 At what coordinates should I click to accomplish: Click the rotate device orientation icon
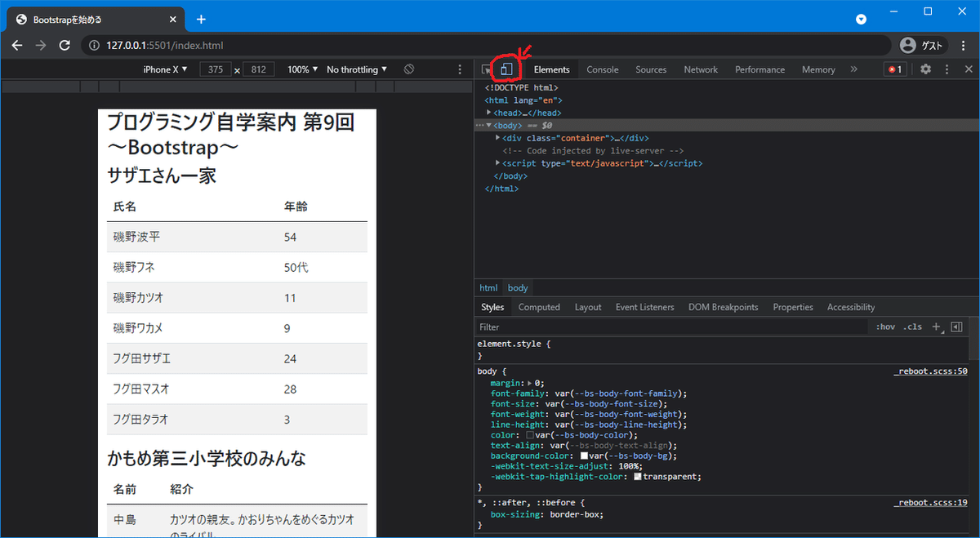click(410, 69)
